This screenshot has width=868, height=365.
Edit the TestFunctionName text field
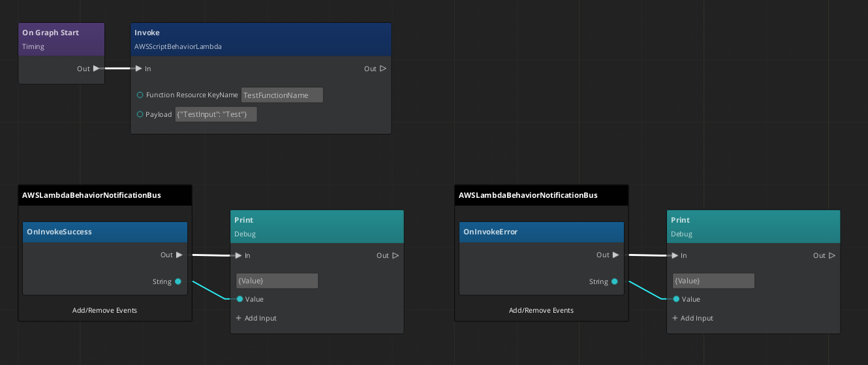[x=282, y=95]
